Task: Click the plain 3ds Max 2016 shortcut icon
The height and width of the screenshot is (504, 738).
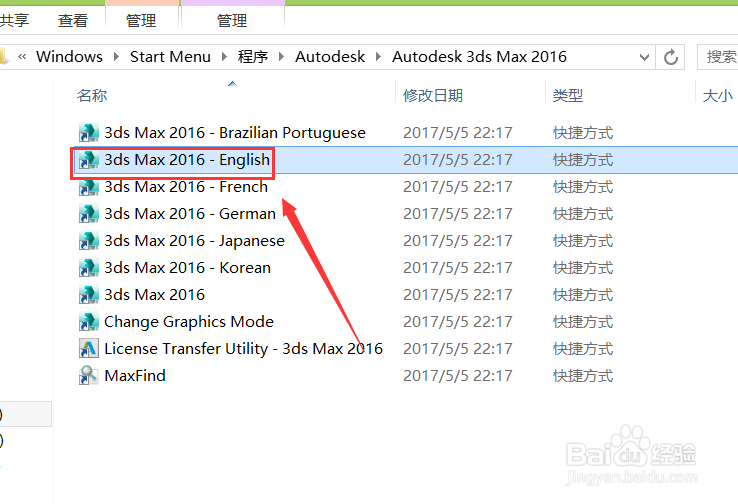Action: (x=88, y=295)
